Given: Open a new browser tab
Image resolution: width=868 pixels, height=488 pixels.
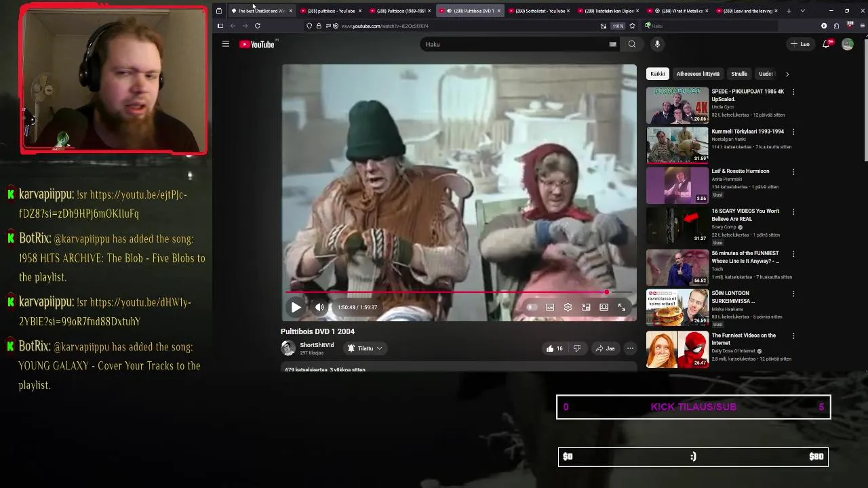Looking at the screenshot, I should pos(789,11).
